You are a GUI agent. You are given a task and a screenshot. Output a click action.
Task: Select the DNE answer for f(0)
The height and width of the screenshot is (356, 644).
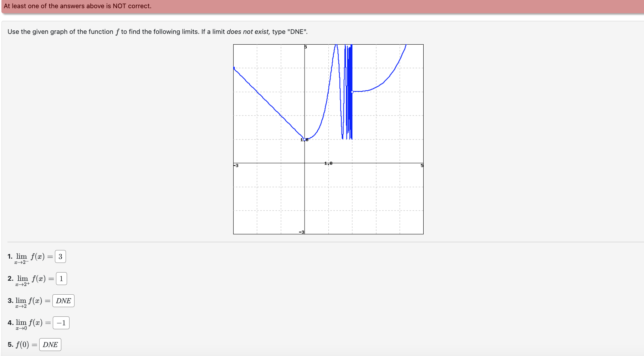click(x=50, y=344)
